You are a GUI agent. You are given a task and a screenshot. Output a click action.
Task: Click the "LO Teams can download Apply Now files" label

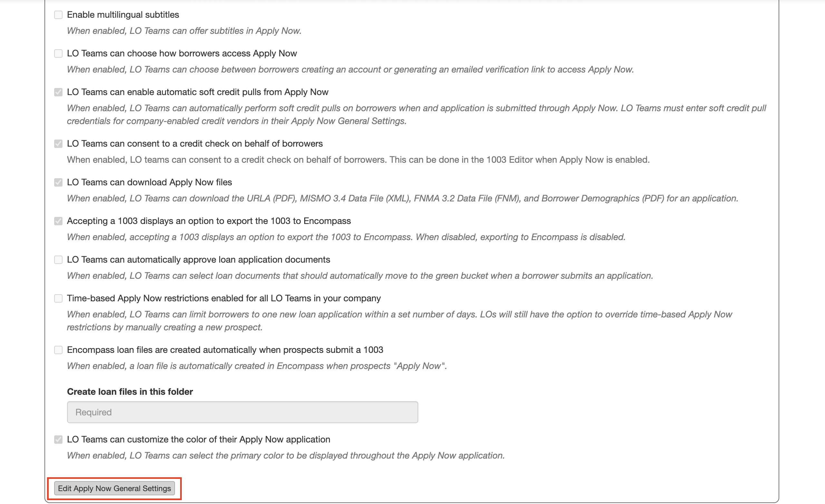(149, 182)
